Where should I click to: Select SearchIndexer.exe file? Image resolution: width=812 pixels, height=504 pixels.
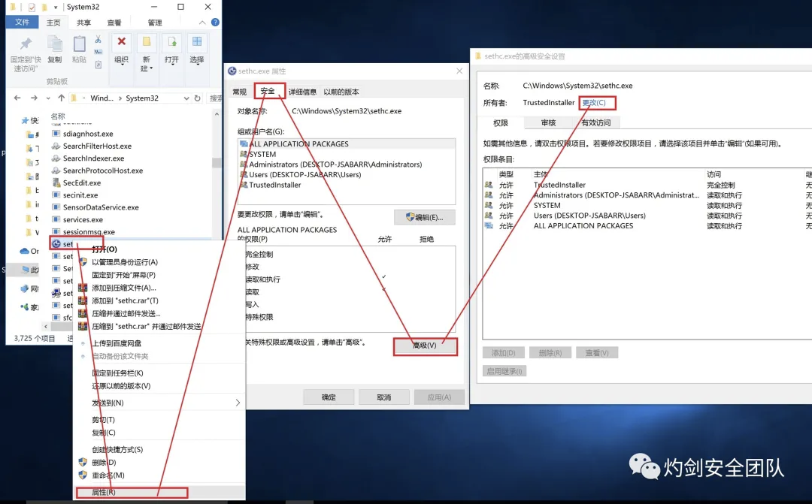pos(94,158)
